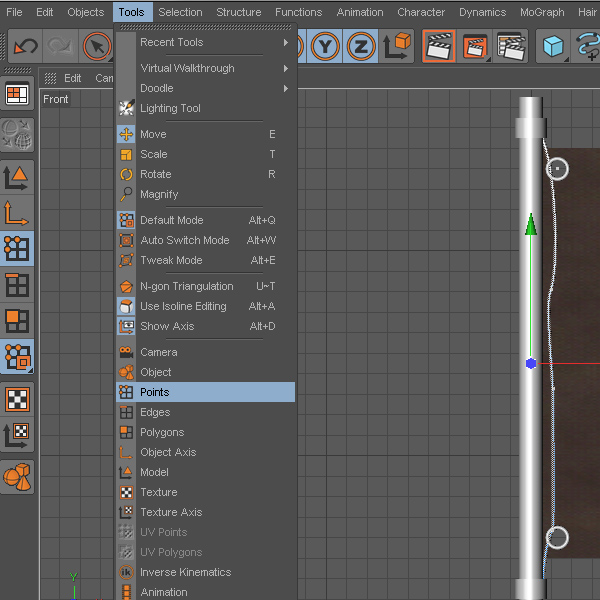The height and width of the screenshot is (600, 600).
Task: Add a Cube primitive object
Action: 553,47
